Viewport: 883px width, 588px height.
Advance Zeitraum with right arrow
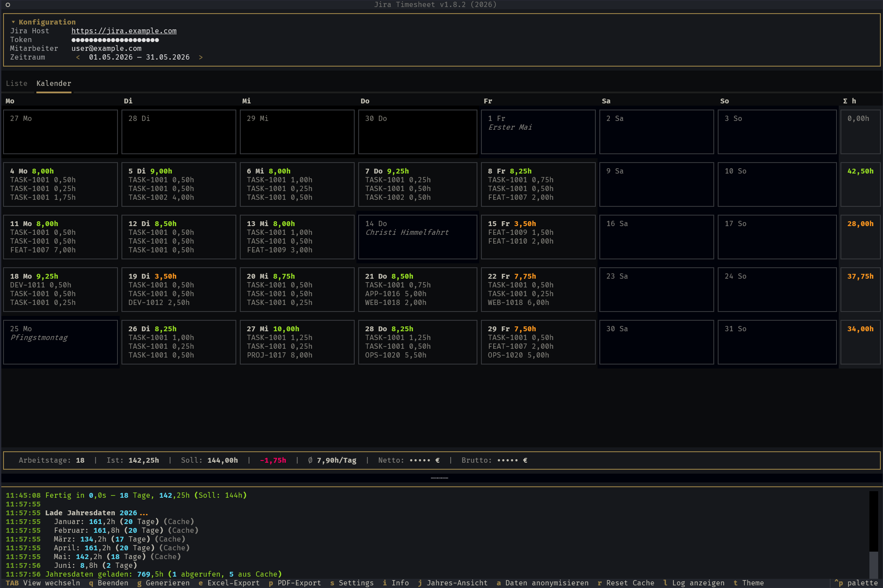201,57
